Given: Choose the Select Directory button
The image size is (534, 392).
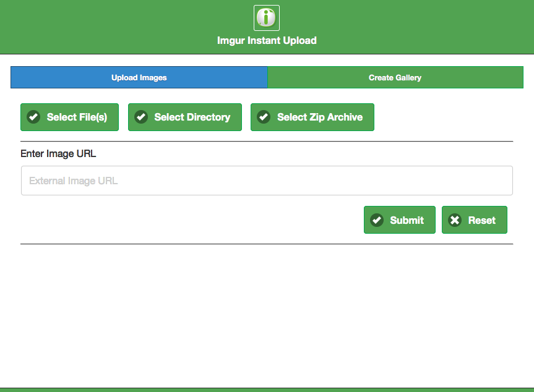Looking at the screenshot, I should 185,117.
